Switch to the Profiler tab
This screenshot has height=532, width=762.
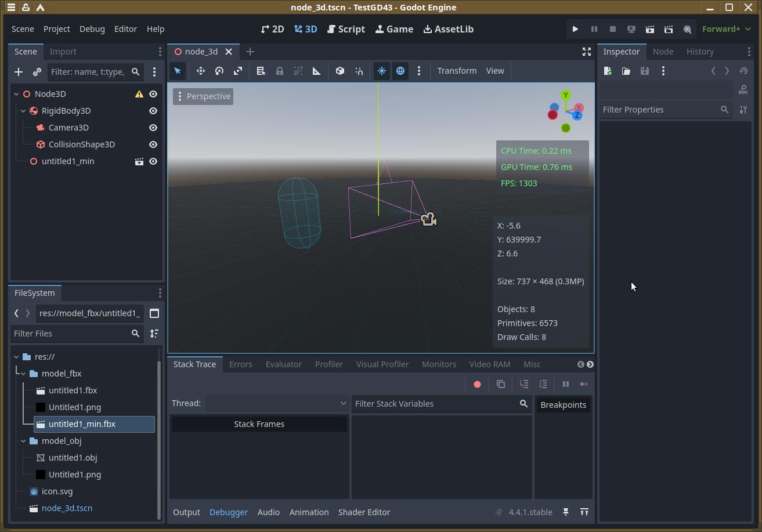point(328,364)
